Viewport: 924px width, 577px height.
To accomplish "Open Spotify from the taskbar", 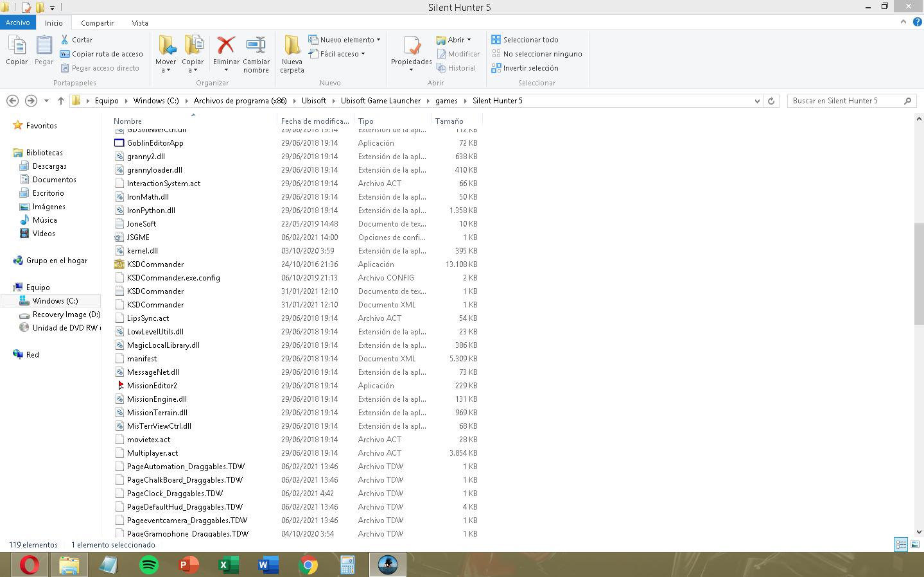I will coord(149,565).
